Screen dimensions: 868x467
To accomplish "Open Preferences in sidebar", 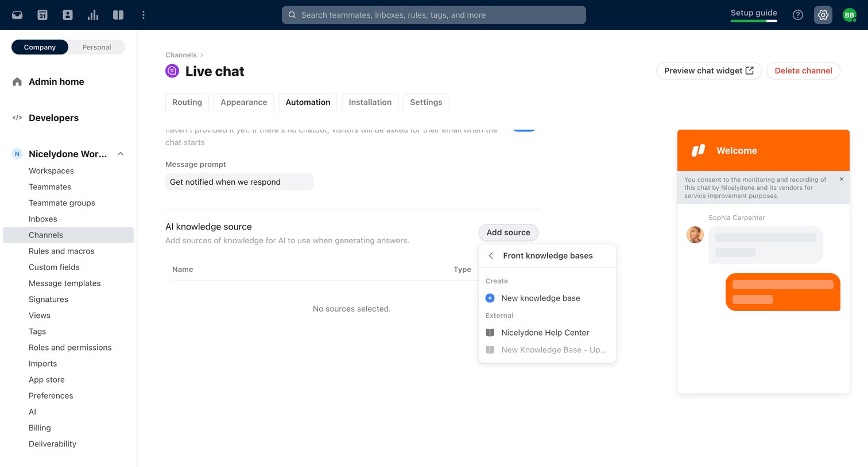I will pyautogui.click(x=51, y=396).
